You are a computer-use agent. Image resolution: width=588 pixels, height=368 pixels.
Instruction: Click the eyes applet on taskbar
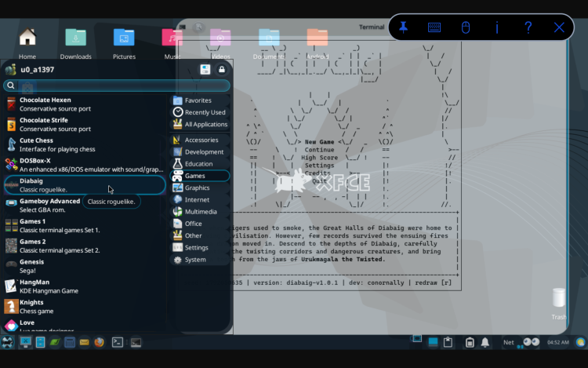click(x=531, y=342)
